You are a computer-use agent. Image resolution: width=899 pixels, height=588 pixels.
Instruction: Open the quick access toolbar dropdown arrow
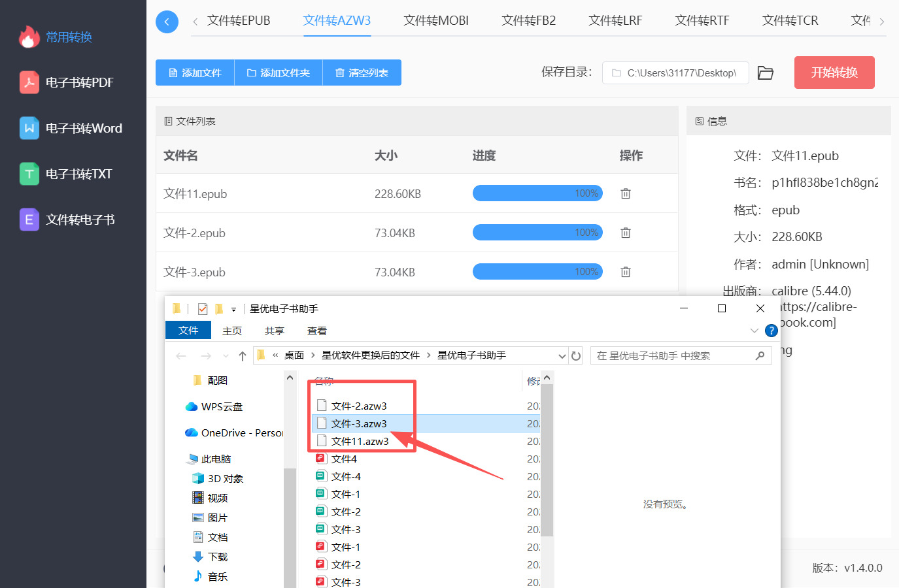click(x=233, y=309)
